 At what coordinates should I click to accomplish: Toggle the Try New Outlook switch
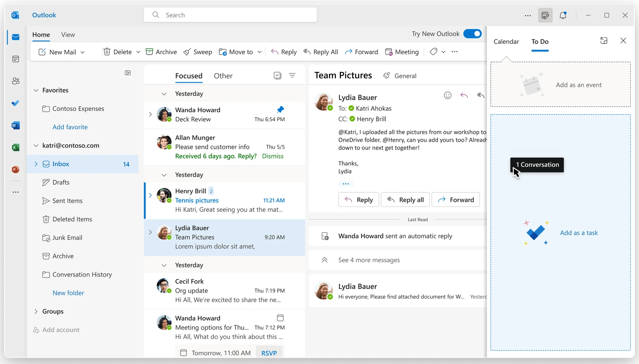[x=472, y=34]
